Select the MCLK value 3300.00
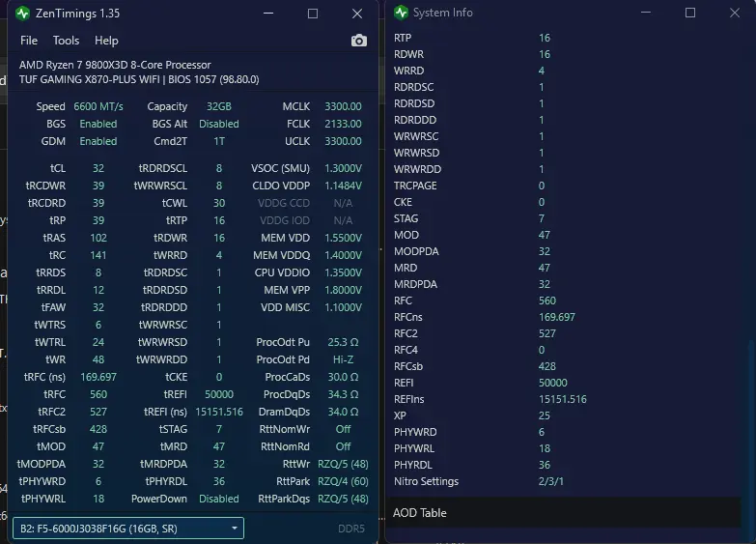The height and width of the screenshot is (544, 756). (343, 106)
